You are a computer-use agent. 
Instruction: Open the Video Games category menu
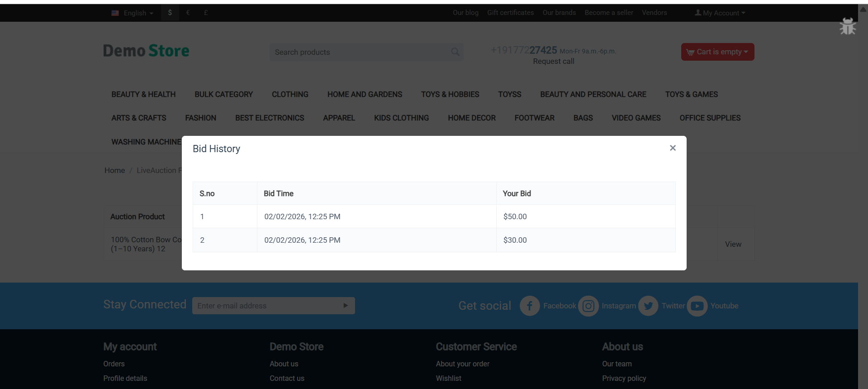coord(636,118)
